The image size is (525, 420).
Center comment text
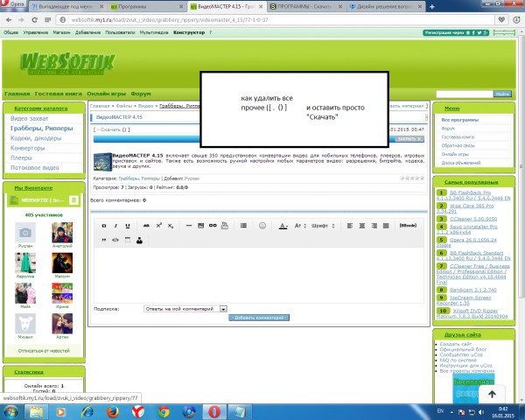(362, 226)
